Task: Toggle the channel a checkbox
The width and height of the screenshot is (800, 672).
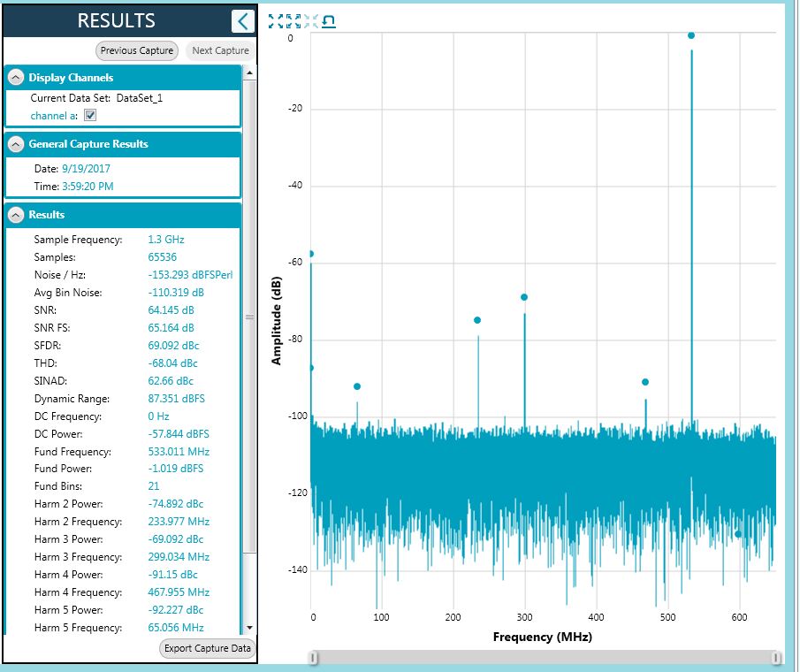Action: click(x=90, y=116)
